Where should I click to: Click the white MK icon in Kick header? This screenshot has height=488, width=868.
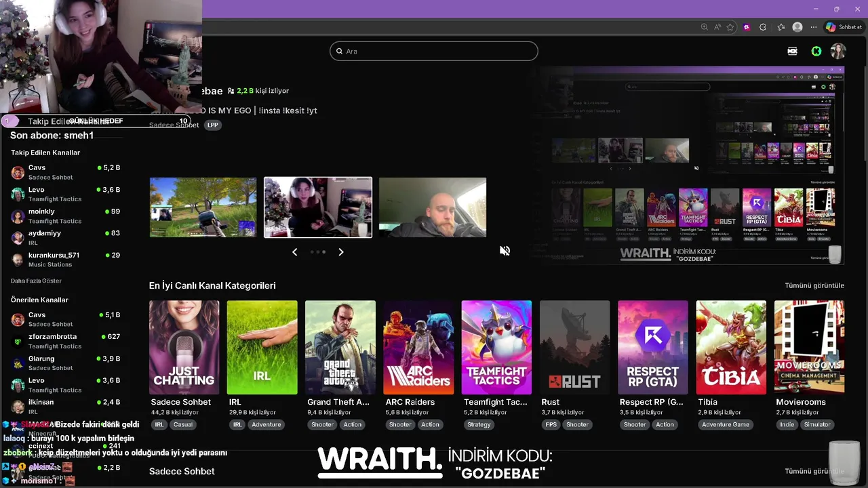[x=792, y=52]
